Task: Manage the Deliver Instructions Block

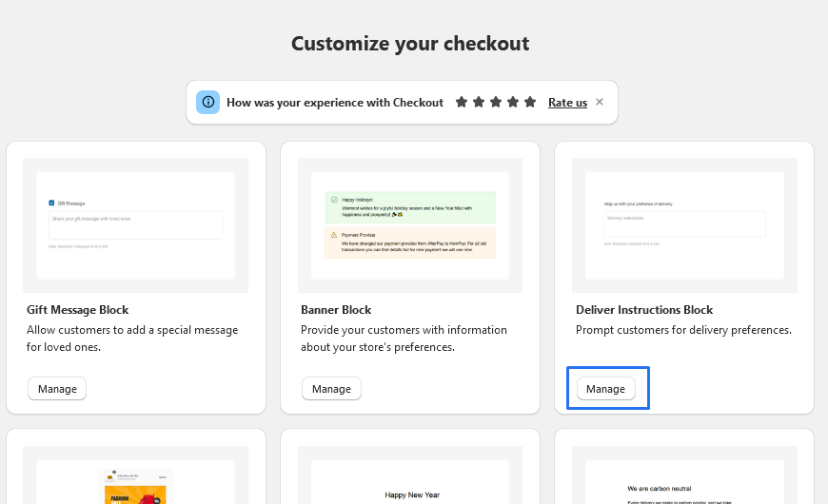Action: coord(605,389)
